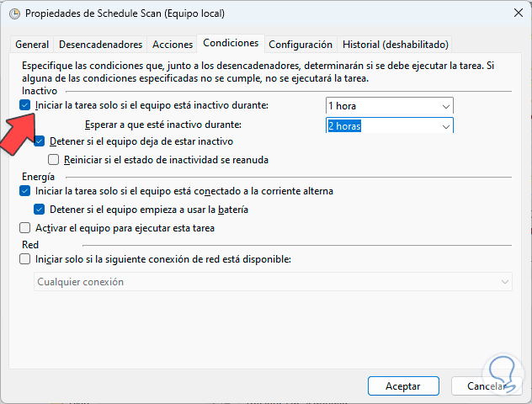Uncheck 'Detener si el equipo deja de estar inactivo'

(x=39, y=141)
